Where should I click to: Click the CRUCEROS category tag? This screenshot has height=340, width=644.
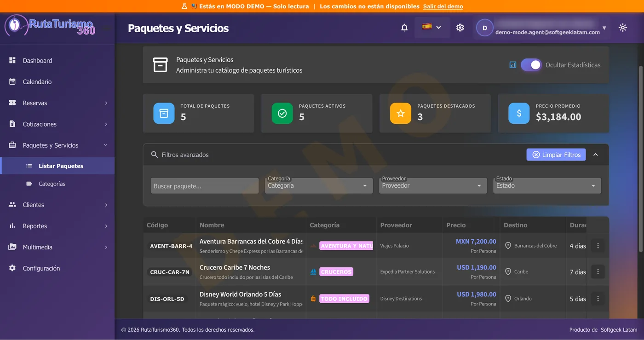click(336, 272)
